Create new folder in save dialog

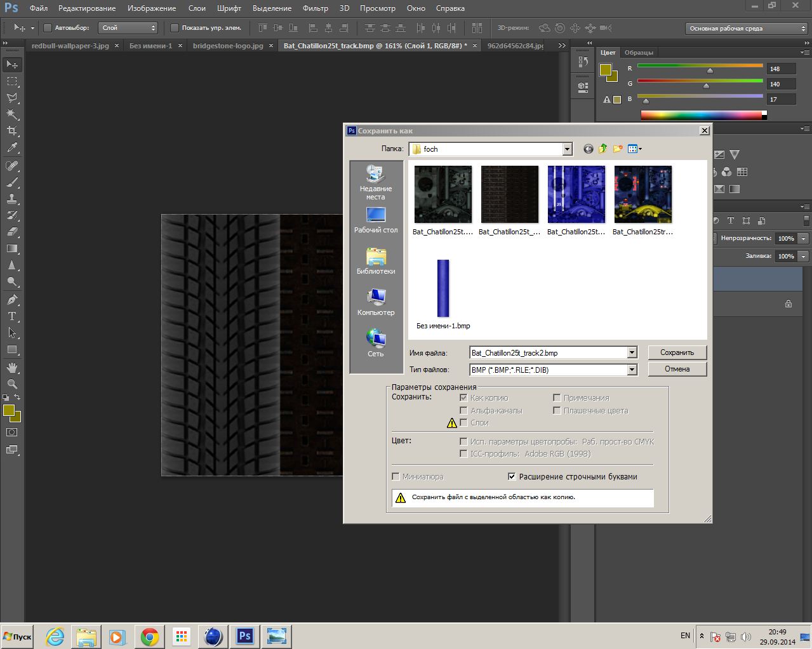tap(617, 149)
